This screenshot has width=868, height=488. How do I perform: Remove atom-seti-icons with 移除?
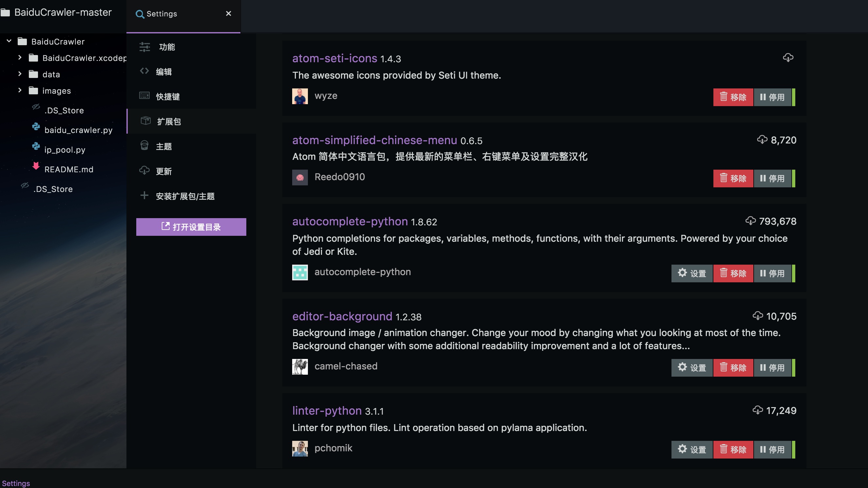733,97
